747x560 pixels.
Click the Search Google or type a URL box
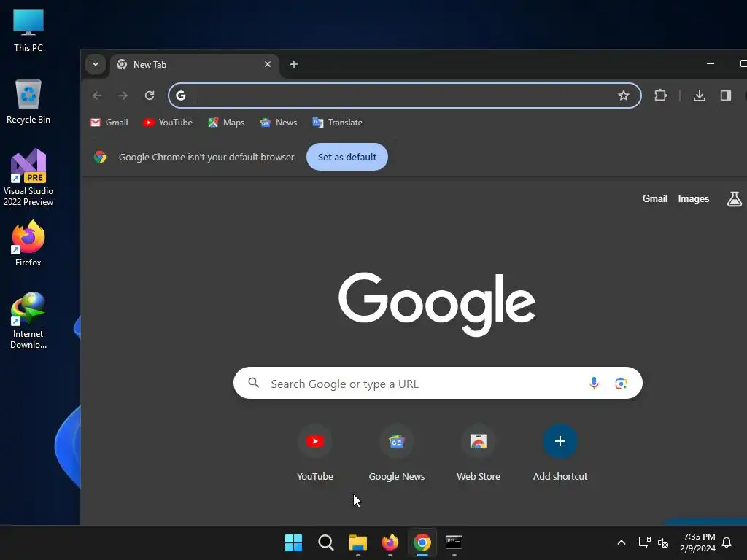point(438,383)
